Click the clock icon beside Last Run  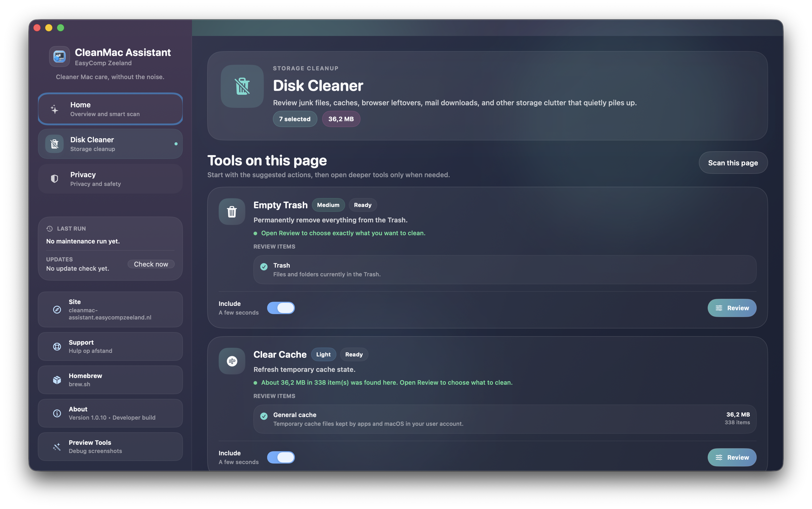pos(49,228)
